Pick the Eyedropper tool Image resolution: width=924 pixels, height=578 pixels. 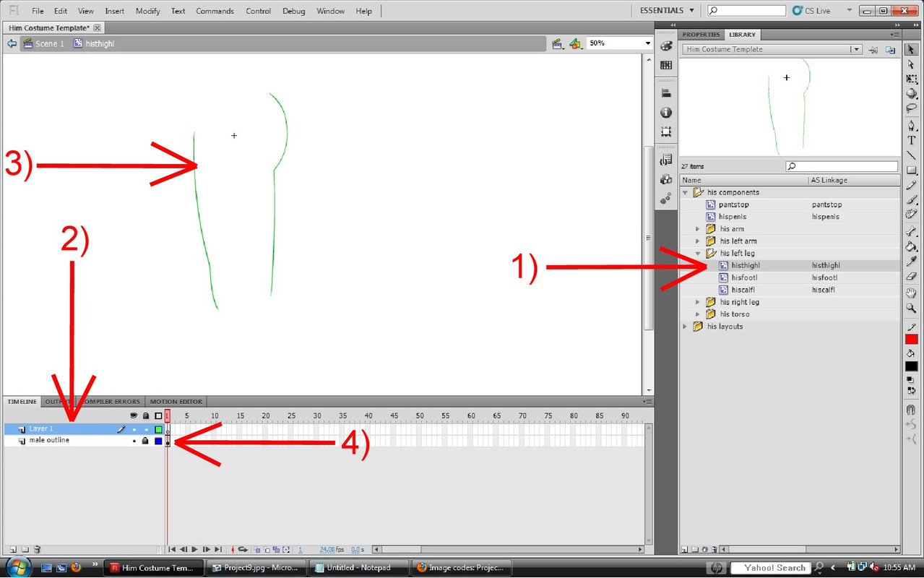click(x=912, y=261)
